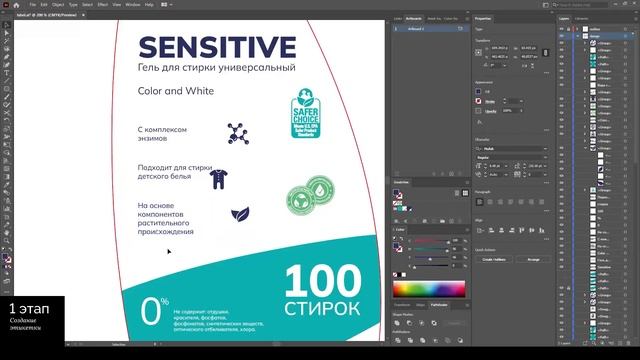Image resolution: width=640 pixels, height=360 pixels.
Task: Click the Opacity label in Appearance
Action: (x=491, y=111)
